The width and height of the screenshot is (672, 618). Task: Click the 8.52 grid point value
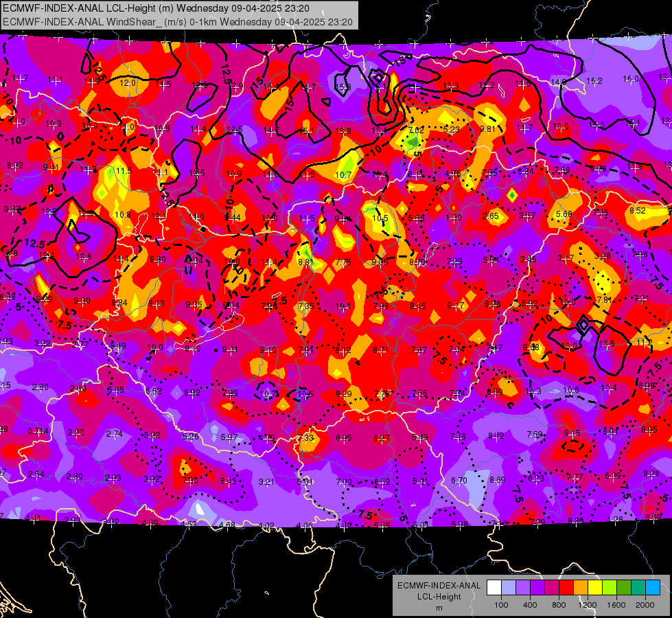point(637,210)
